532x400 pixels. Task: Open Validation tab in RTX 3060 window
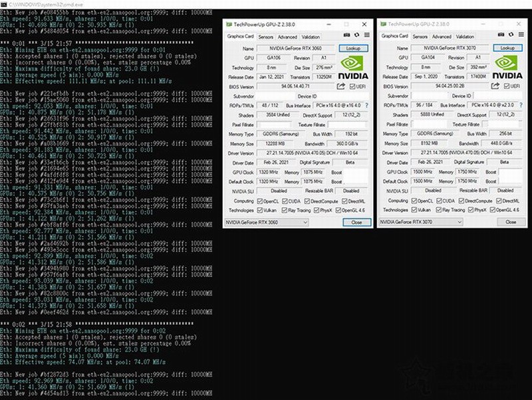(311, 37)
